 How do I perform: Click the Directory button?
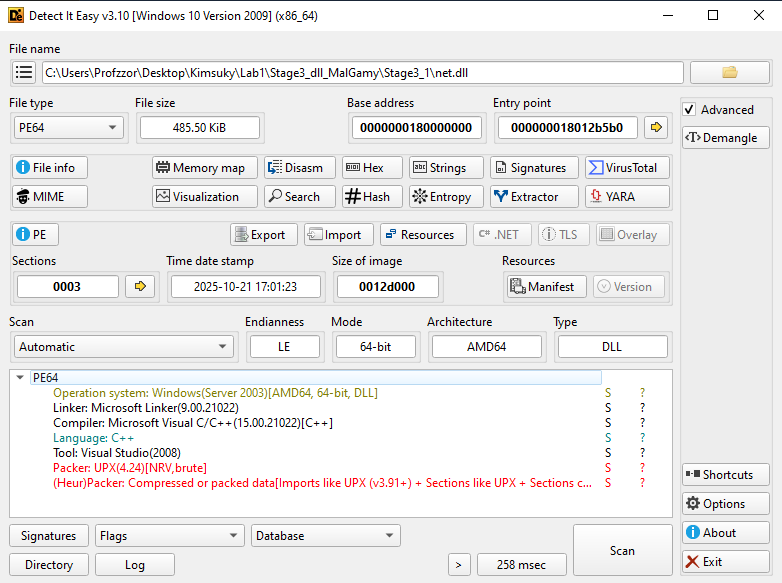click(x=49, y=565)
